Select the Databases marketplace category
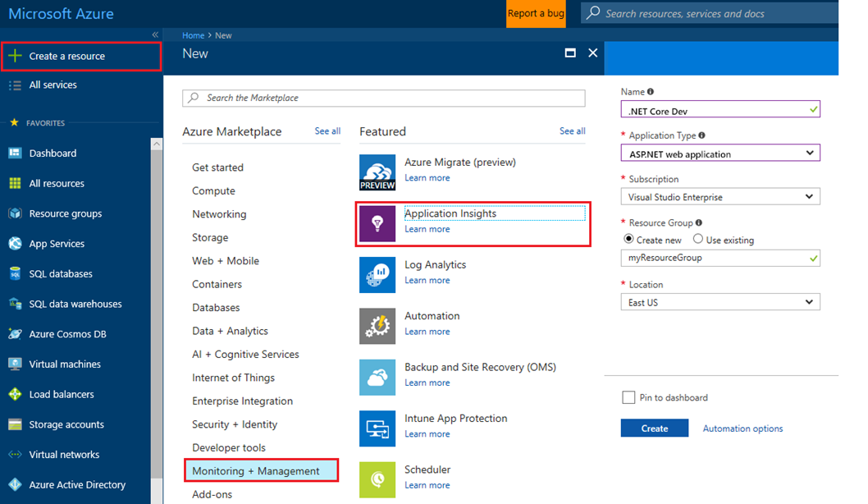Screen dimensions: 868x504 point(216,307)
